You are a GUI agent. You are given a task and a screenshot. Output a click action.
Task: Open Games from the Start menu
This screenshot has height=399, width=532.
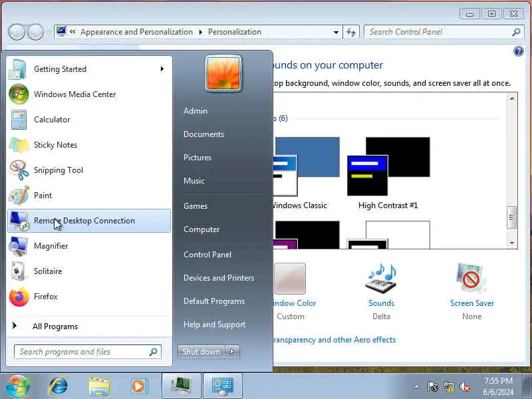pos(196,206)
